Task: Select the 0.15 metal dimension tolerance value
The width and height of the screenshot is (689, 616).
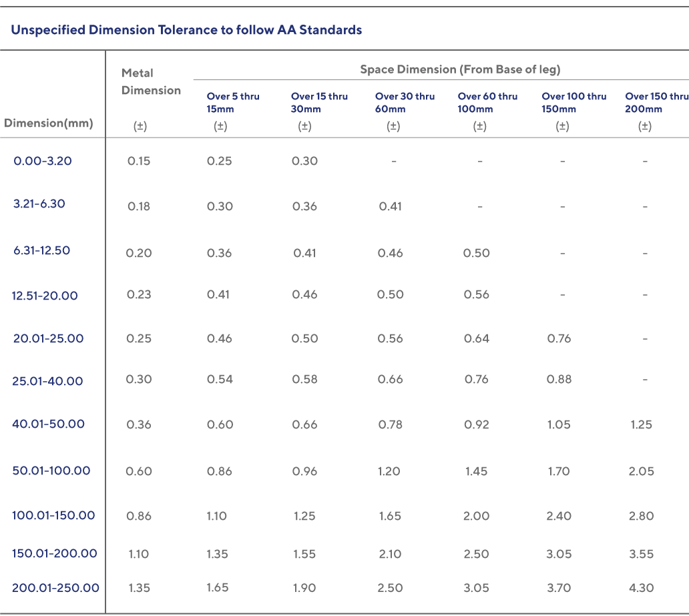Action: pyautogui.click(x=139, y=161)
